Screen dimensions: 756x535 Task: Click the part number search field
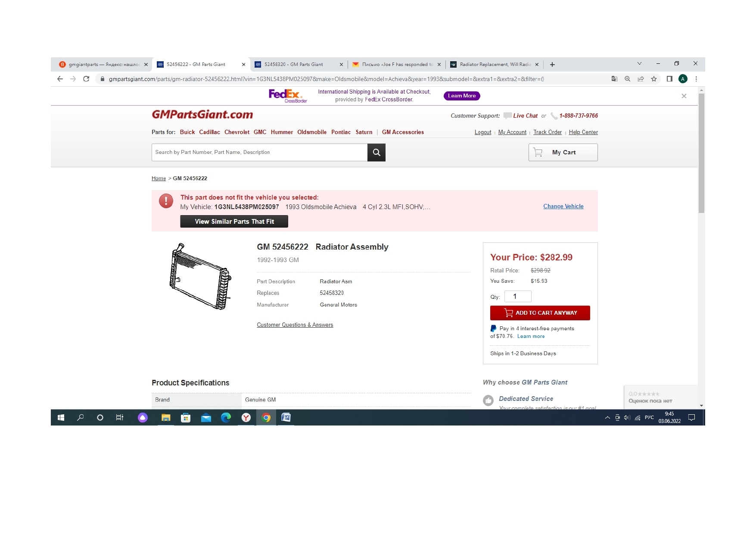pos(259,152)
